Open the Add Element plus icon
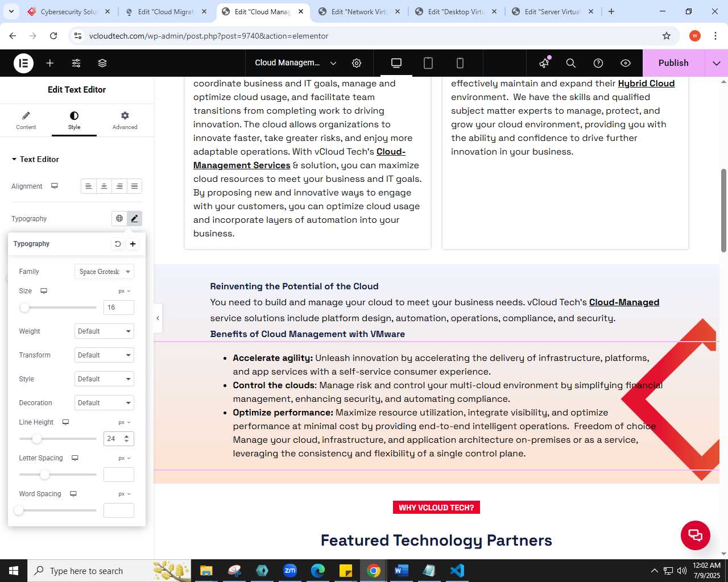This screenshot has height=582, width=728. point(50,63)
